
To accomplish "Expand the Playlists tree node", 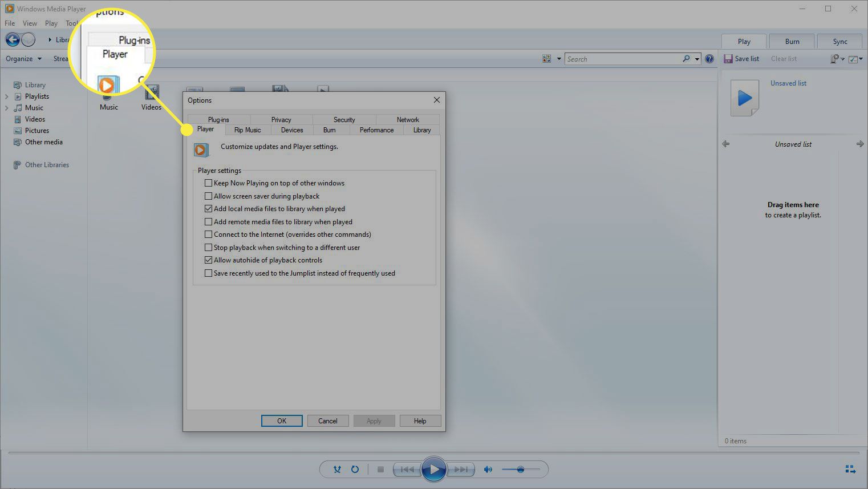I will coord(7,96).
